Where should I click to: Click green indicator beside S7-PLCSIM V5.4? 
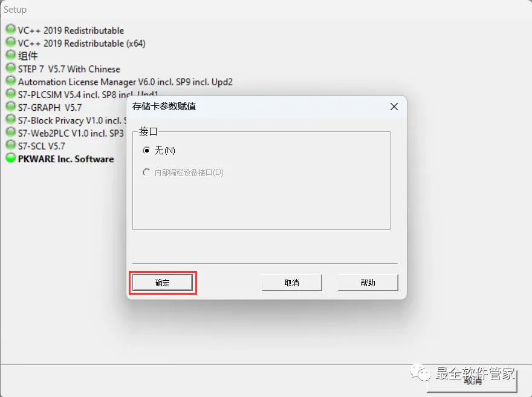tap(11, 93)
